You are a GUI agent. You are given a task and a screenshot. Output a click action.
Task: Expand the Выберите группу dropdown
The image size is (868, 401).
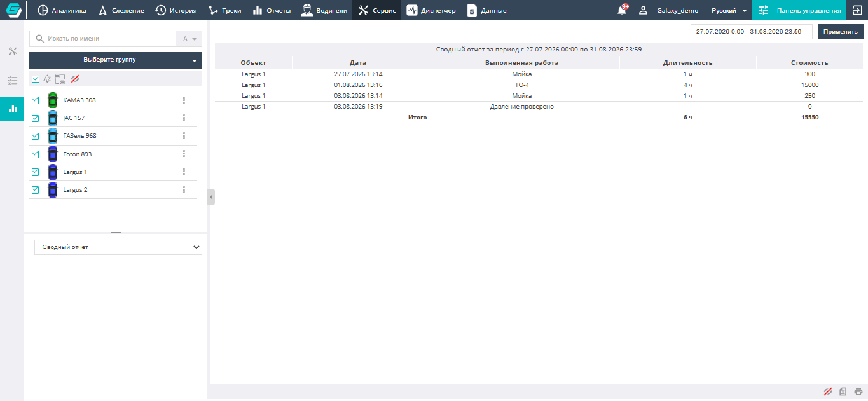pos(116,60)
